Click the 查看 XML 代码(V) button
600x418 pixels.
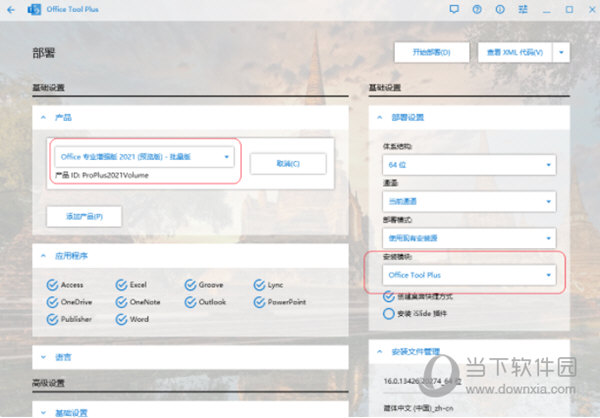(515, 52)
